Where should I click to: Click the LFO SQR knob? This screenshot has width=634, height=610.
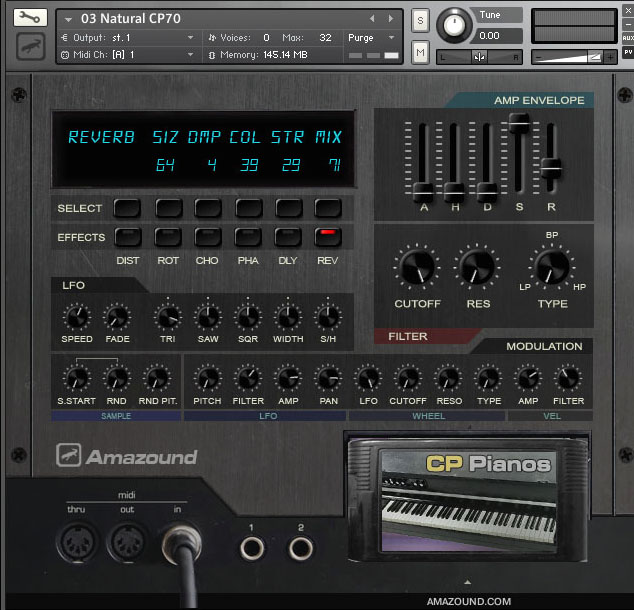coord(248,317)
